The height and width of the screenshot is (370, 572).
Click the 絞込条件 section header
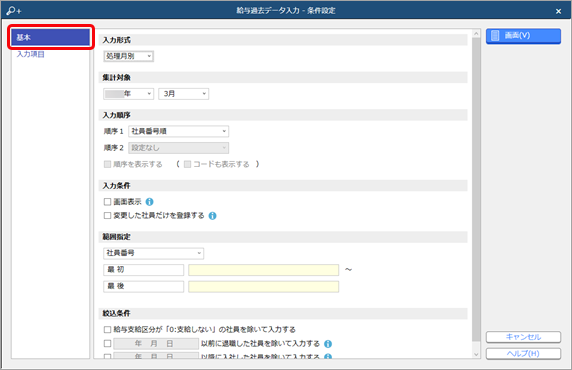pyautogui.click(x=283, y=313)
